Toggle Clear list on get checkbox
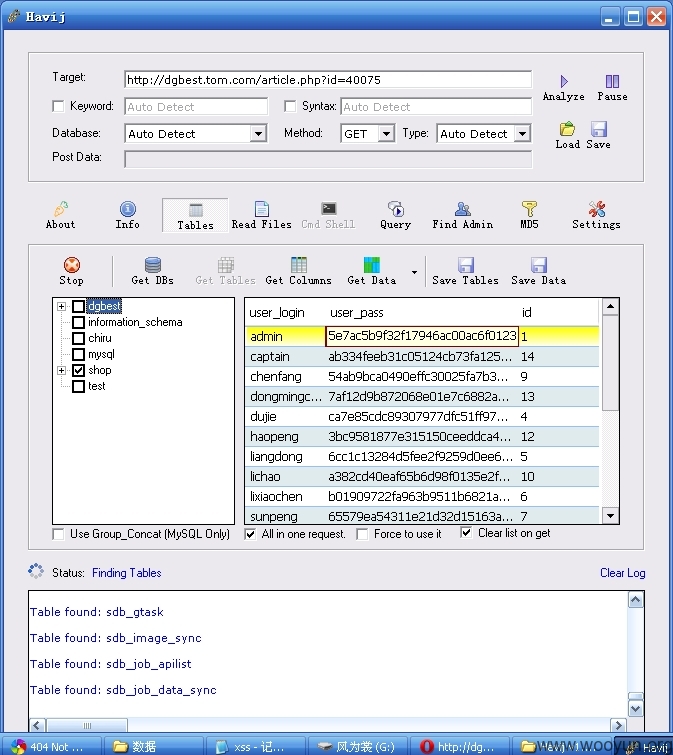Image resolution: width=673 pixels, height=755 pixels. click(466, 533)
